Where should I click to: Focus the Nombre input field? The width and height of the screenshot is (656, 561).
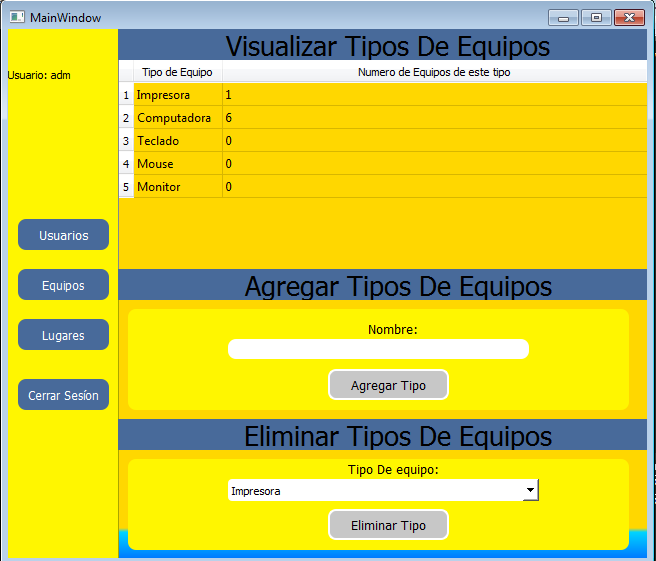378,349
